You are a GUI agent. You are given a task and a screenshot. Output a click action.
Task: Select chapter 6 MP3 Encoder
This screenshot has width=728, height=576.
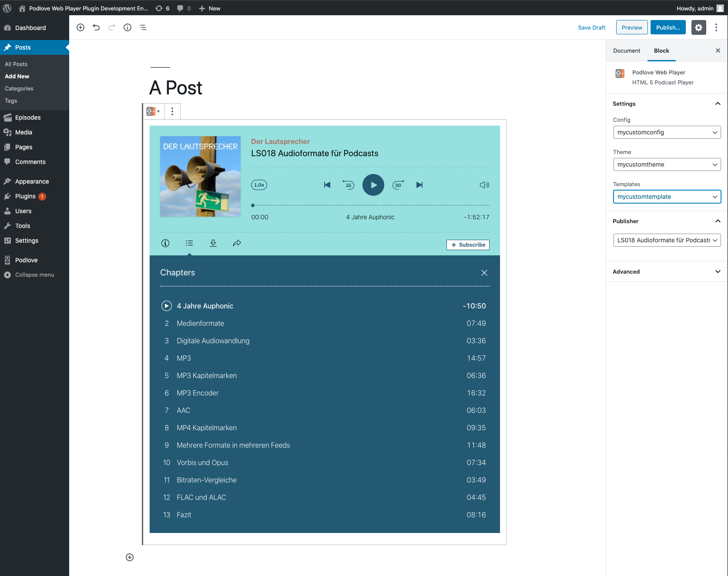[325, 393]
